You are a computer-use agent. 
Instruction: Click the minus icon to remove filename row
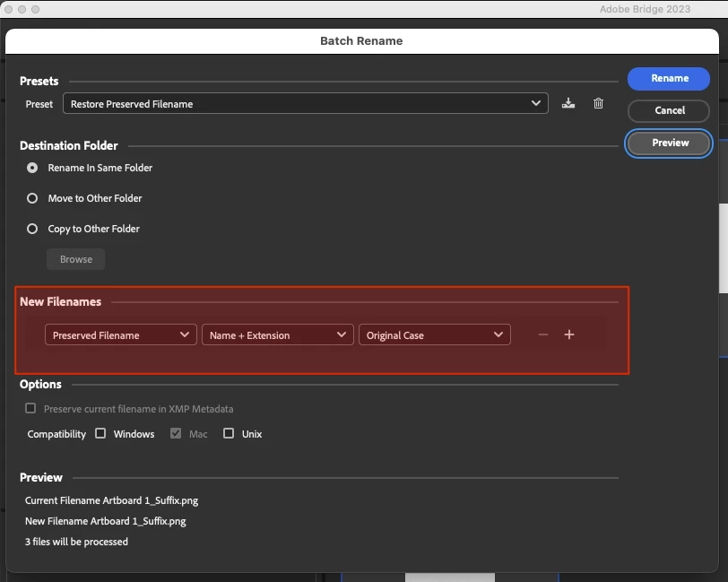click(x=542, y=334)
